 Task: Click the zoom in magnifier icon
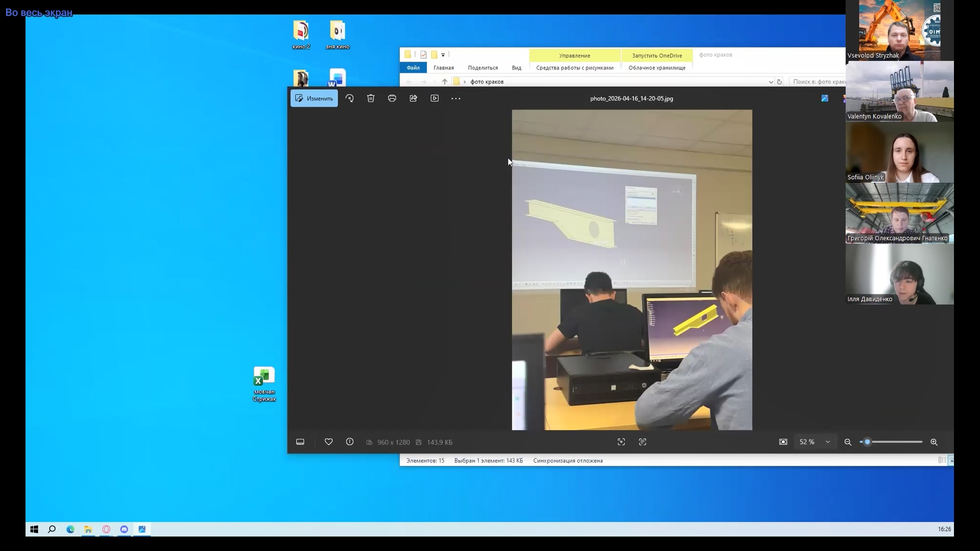click(x=934, y=442)
